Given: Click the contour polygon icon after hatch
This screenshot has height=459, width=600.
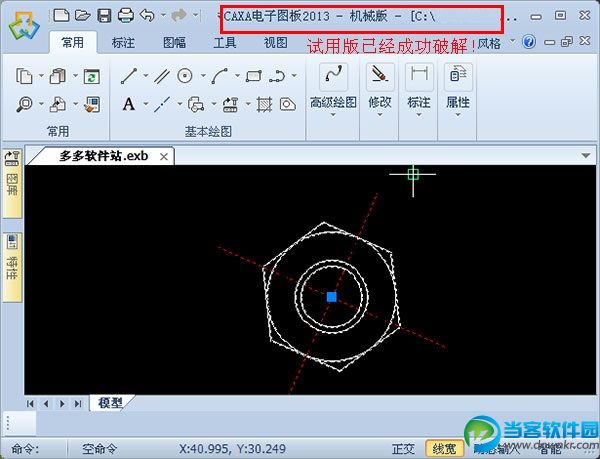Looking at the screenshot, I should tap(288, 104).
